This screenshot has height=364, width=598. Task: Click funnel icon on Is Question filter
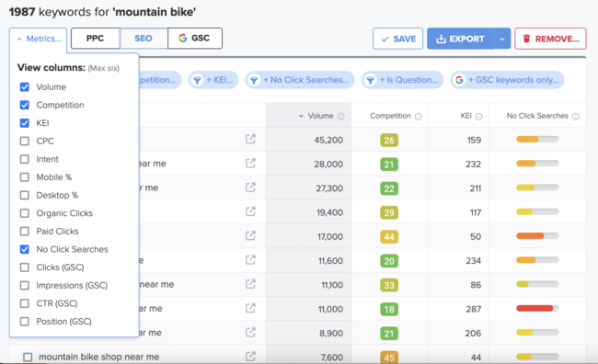pos(370,80)
